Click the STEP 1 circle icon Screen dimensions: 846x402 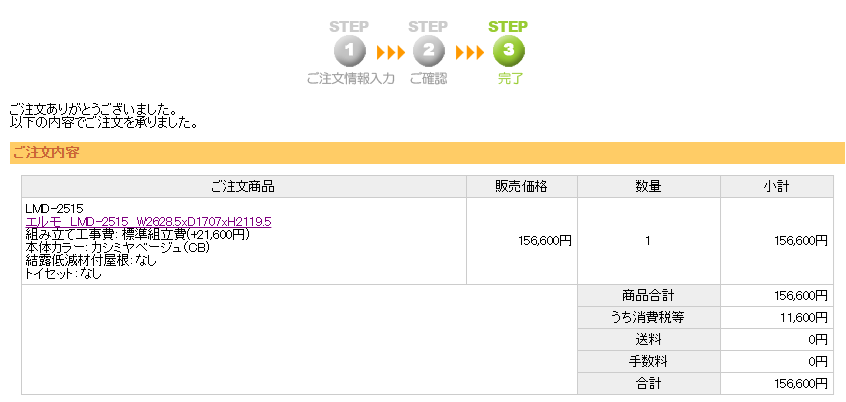pos(350,51)
